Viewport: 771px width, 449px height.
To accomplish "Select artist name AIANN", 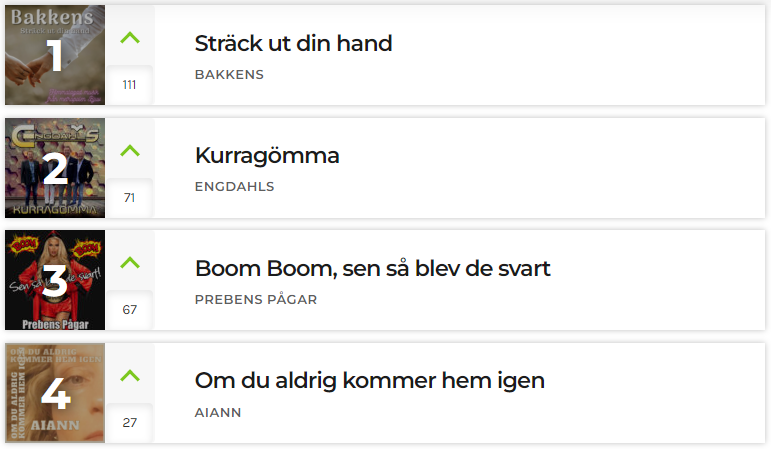I will (x=218, y=413).
